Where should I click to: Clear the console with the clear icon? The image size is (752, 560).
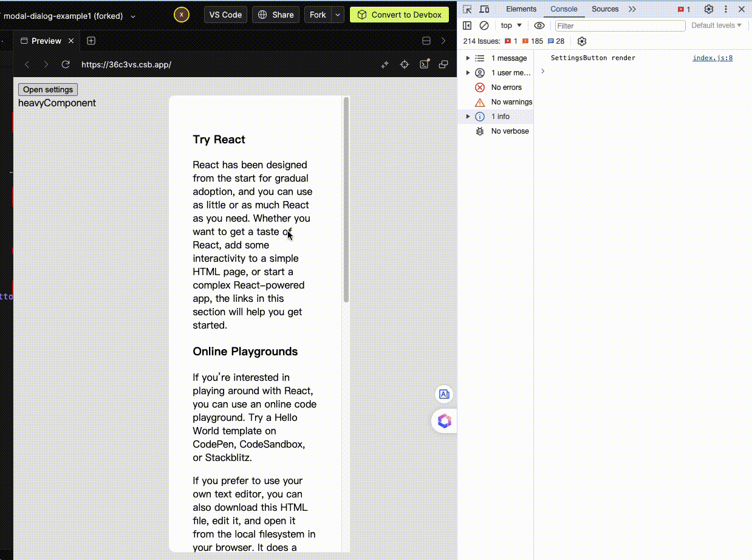point(484,26)
